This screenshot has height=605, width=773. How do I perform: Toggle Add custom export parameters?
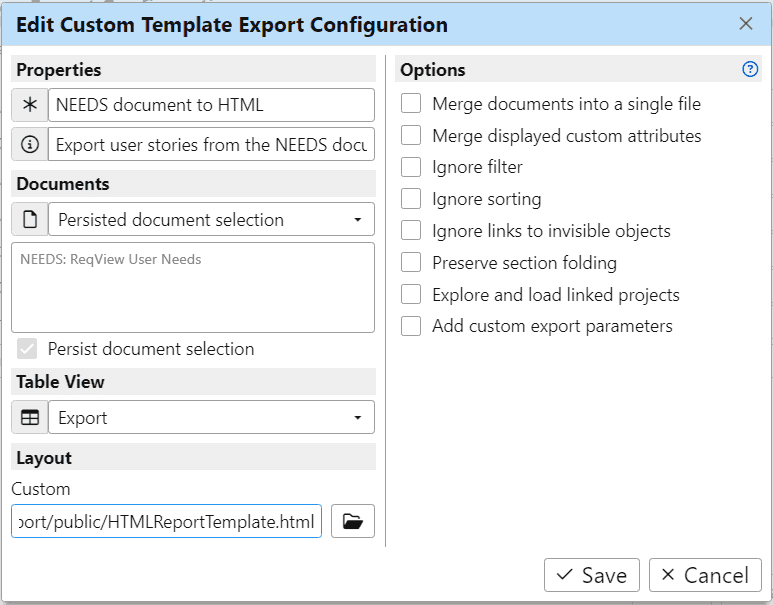pos(411,326)
